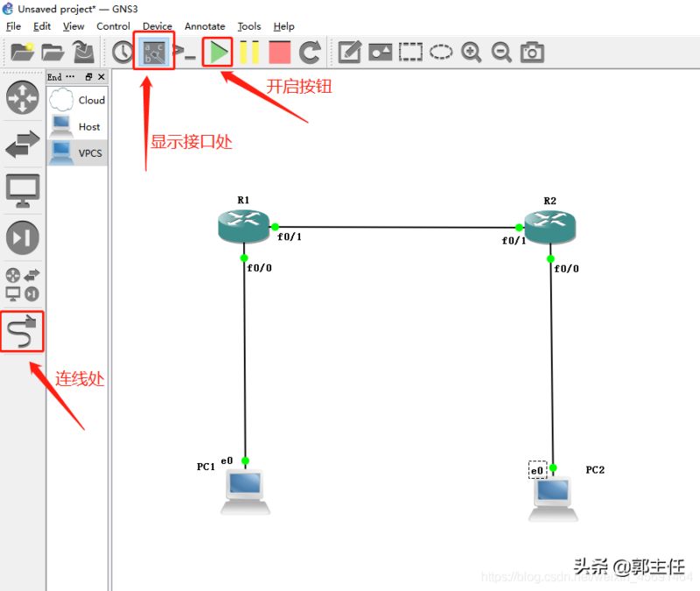Click the R1 router node

click(x=243, y=226)
